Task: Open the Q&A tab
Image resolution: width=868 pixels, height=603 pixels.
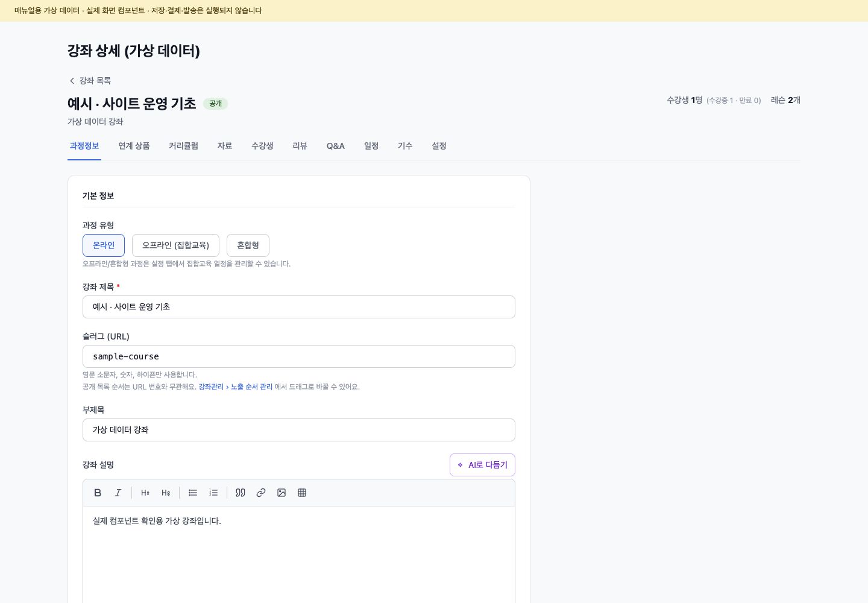Action: coord(336,146)
